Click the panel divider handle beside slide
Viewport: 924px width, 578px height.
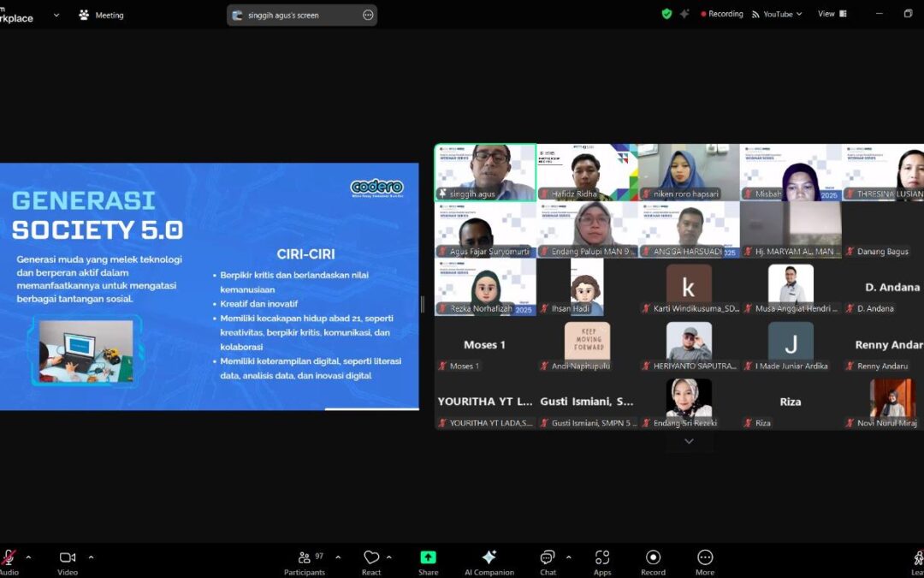point(423,304)
